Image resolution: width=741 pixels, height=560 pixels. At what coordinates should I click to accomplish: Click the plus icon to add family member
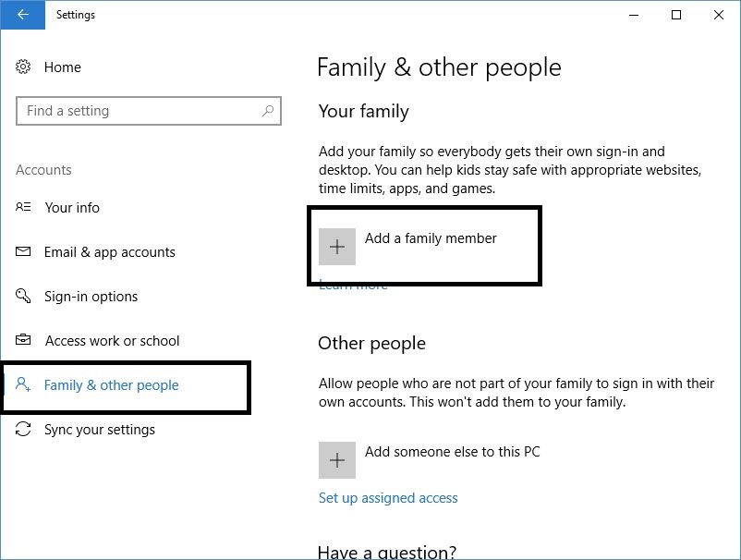coord(337,247)
